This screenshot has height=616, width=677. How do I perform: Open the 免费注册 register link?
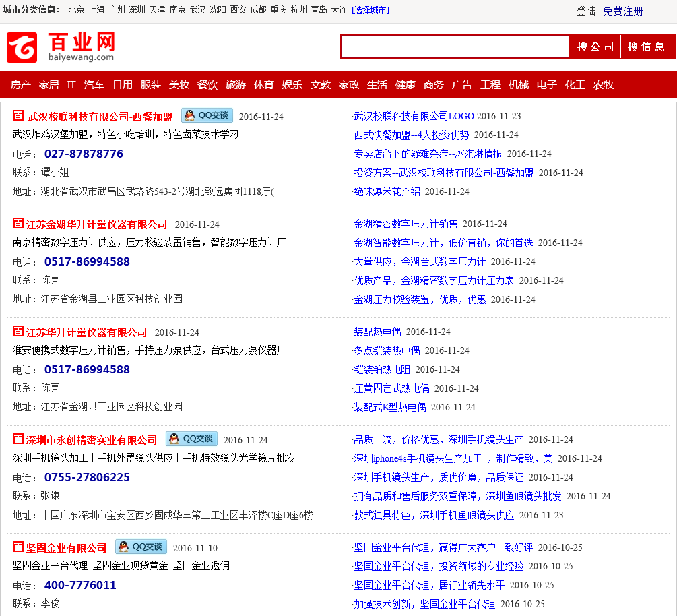(622, 11)
